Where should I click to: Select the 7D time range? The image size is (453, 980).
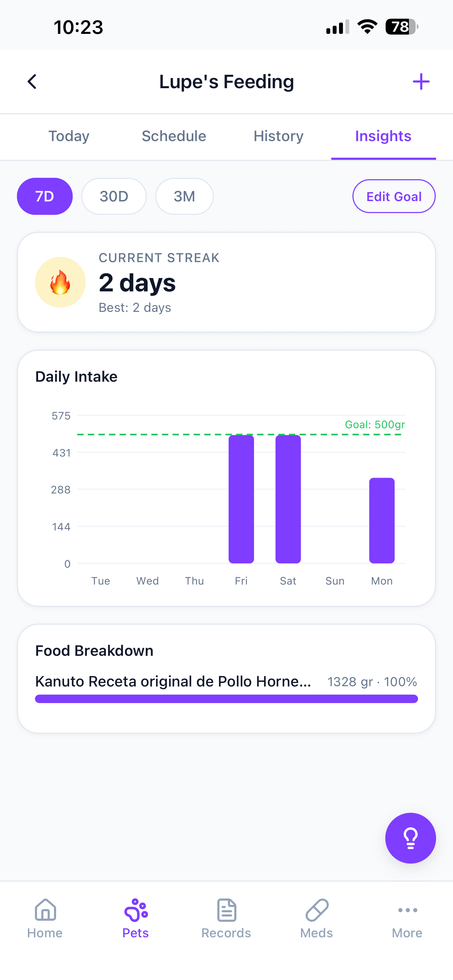[44, 196]
